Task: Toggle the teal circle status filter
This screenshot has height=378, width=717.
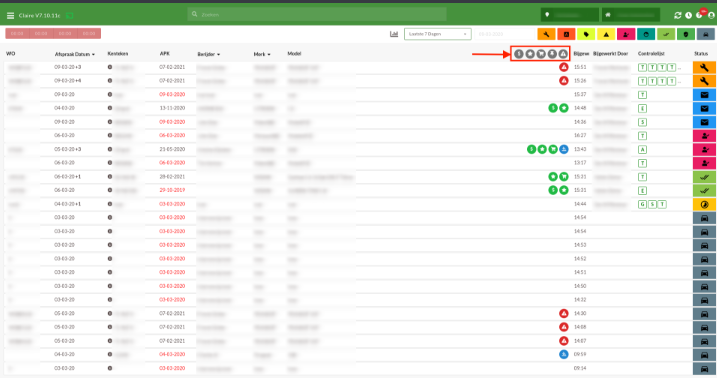Action: coord(646,34)
